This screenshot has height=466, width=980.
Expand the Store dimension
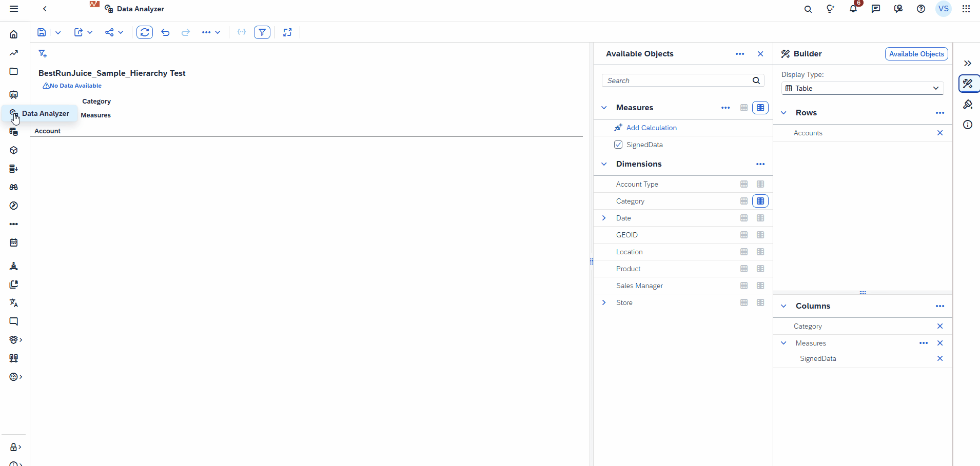coord(604,302)
